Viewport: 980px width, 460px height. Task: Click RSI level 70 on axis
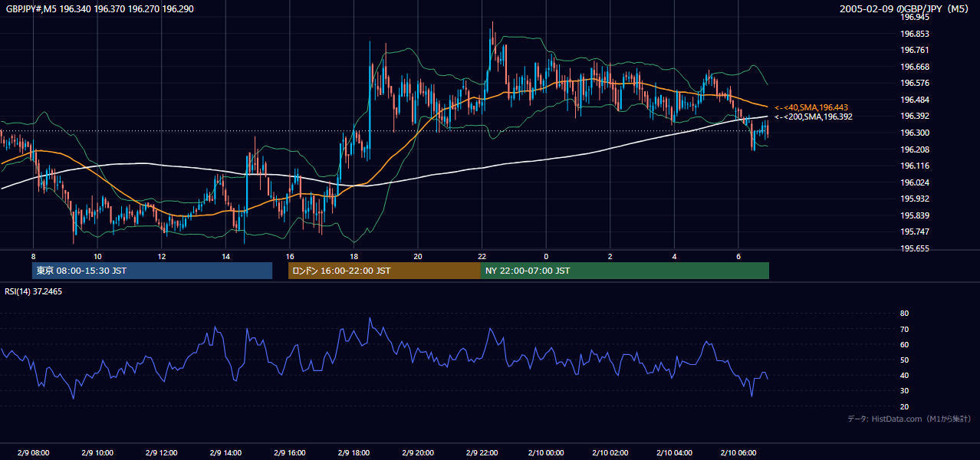pyautogui.click(x=904, y=329)
